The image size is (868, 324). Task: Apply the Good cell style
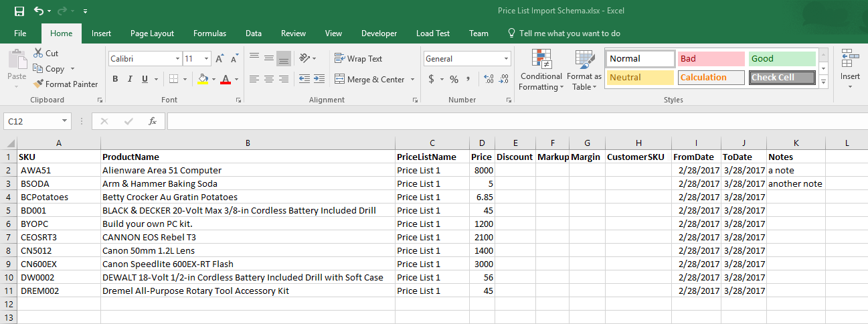pyautogui.click(x=781, y=59)
